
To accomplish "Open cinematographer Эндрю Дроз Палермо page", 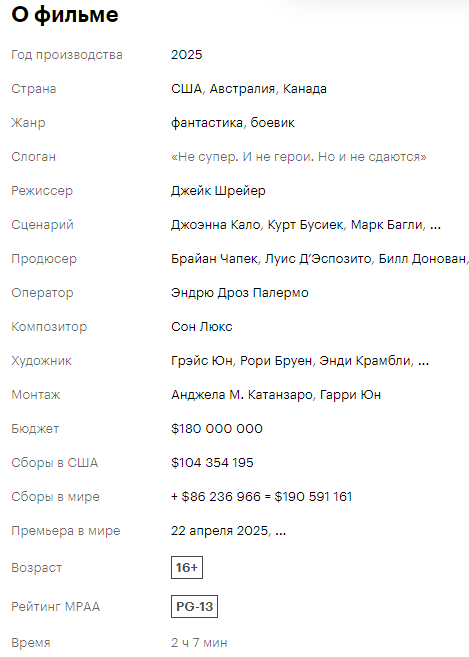I will (240, 292).
